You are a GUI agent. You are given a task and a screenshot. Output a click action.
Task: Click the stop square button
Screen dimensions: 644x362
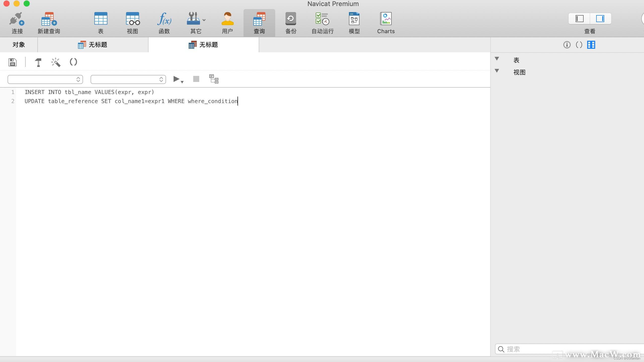[196, 79]
